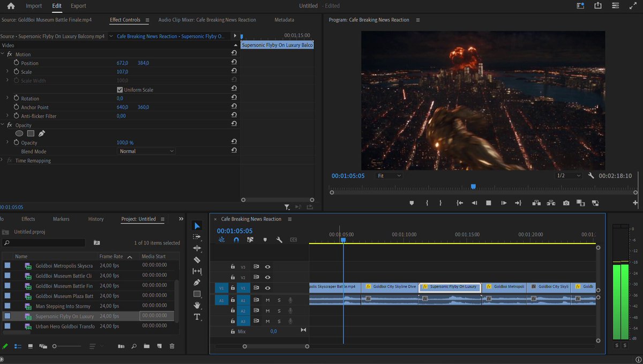Open the Effects panel tab
This screenshot has width=643, height=364.
coord(28,219)
